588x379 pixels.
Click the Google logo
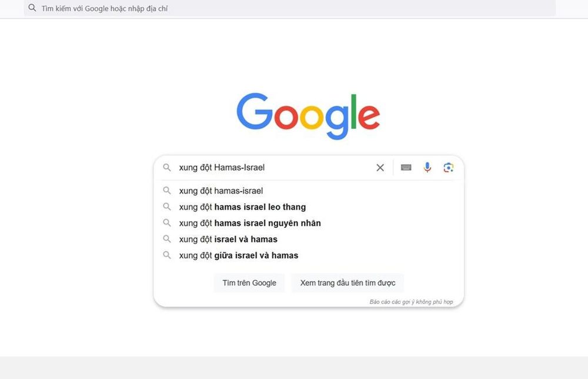coord(308,116)
